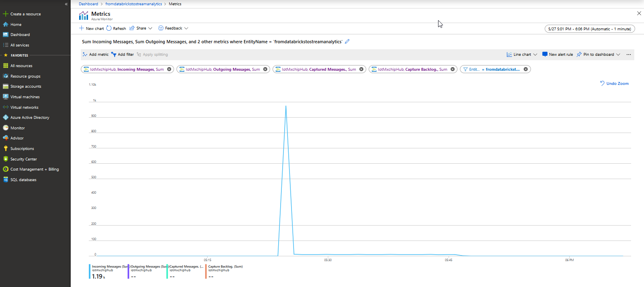The width and height of the screenshot is (644, 287).
Task: Open the Line chart type dropdown
Action: (x=522, y=55)
